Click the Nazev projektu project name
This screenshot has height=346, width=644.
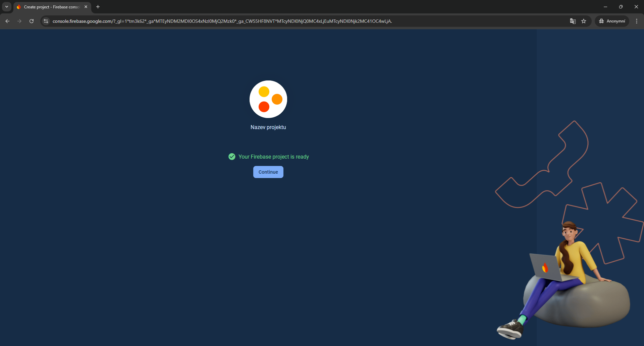[268, 127]
